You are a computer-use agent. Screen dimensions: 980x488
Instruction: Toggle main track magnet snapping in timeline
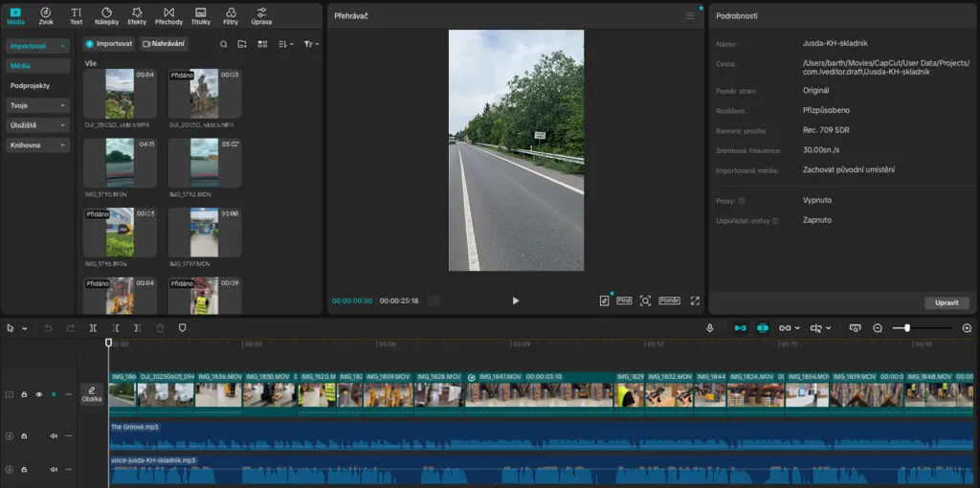[x=739, y=327]
